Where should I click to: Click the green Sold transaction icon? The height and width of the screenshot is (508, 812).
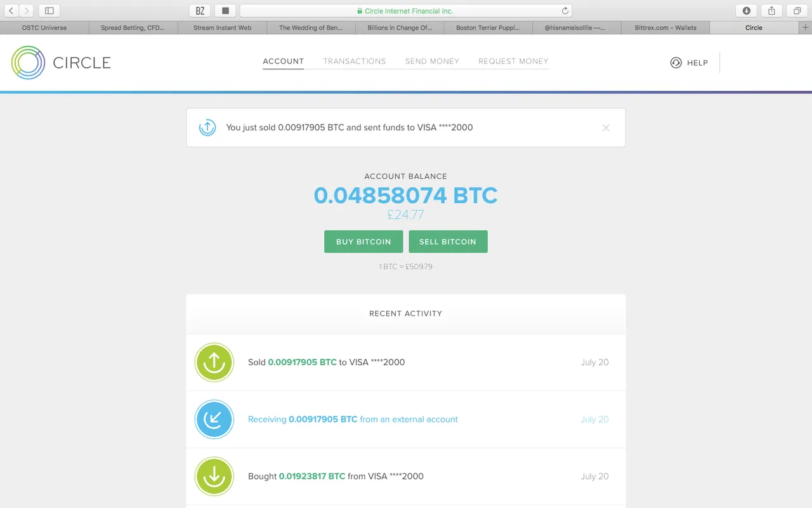tap(214, 362)
